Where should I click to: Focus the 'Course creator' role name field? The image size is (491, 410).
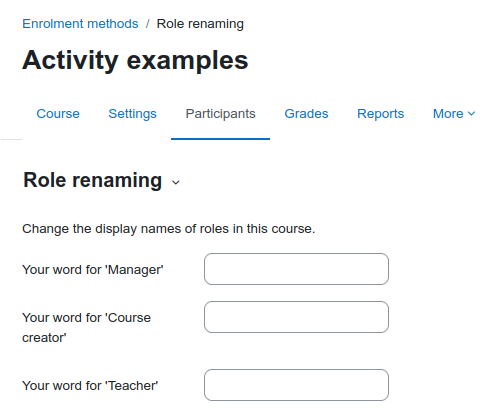[296, 317]
